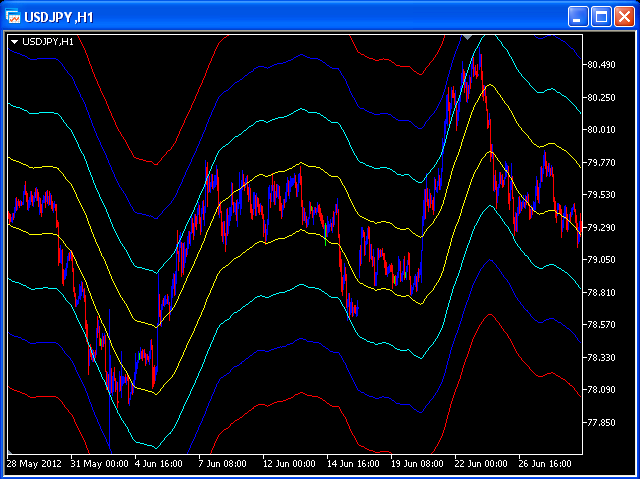The width and height of the screenshot is (640, 480).
Task: Click the chart window icon in the title bar
Action: click(13, 17)
